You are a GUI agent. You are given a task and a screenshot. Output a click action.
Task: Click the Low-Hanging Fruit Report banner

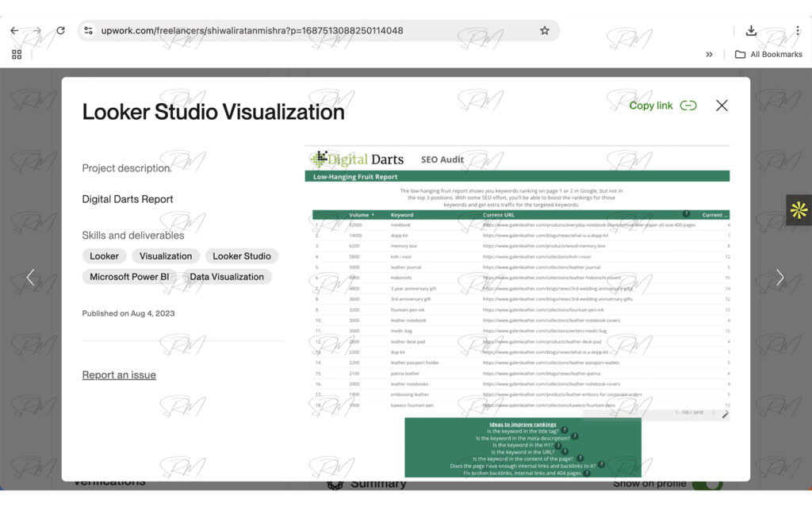tap(517, 177)
